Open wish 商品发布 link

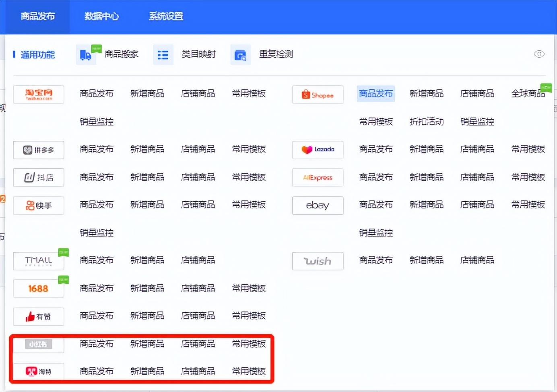376,260
